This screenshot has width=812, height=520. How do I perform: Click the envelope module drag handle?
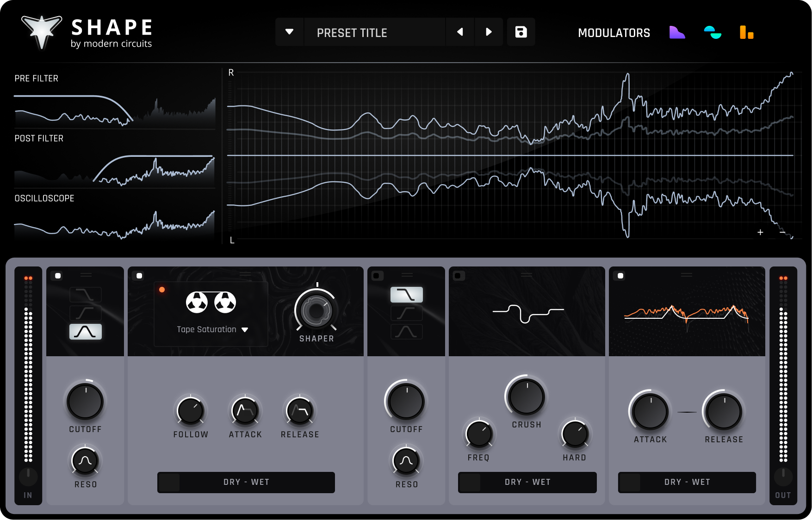tap(687, 275)
